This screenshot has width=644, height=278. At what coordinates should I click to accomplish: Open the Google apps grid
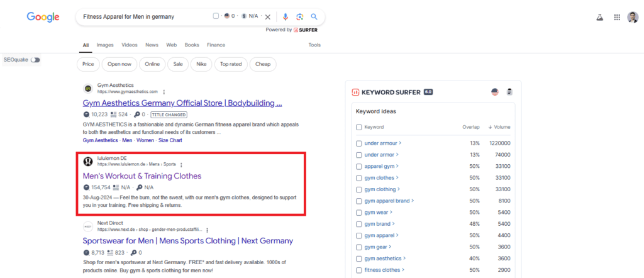617,17
